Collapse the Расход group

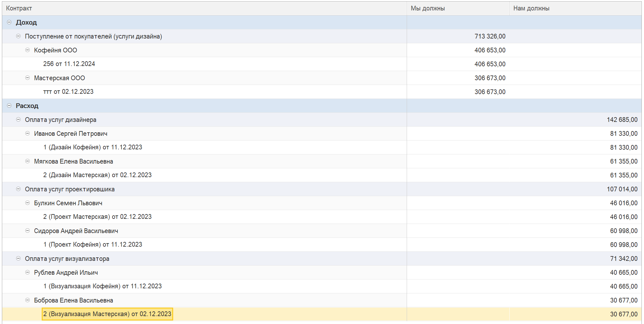pyautogui.click(x=9, y=105)
